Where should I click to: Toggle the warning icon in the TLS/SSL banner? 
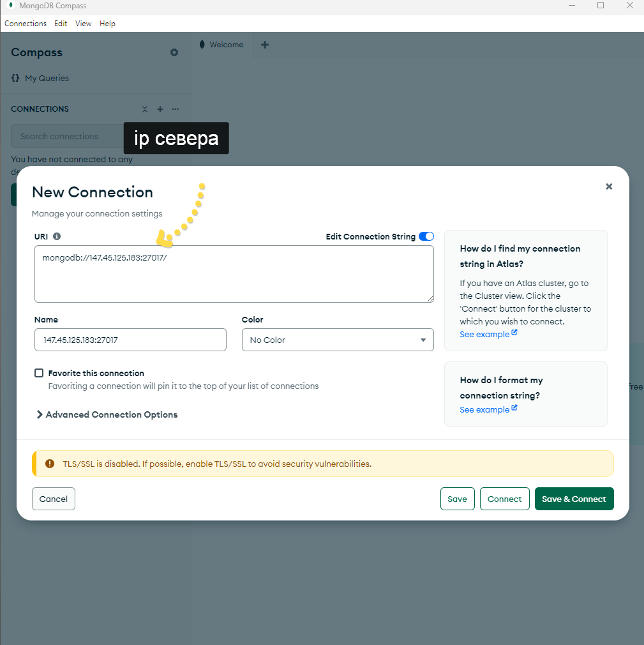pos(50,464)
